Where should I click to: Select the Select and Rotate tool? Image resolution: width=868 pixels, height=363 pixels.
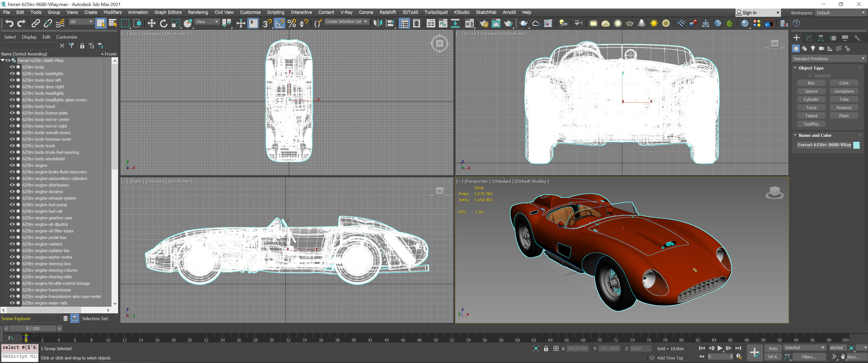[x=164, y=23]
